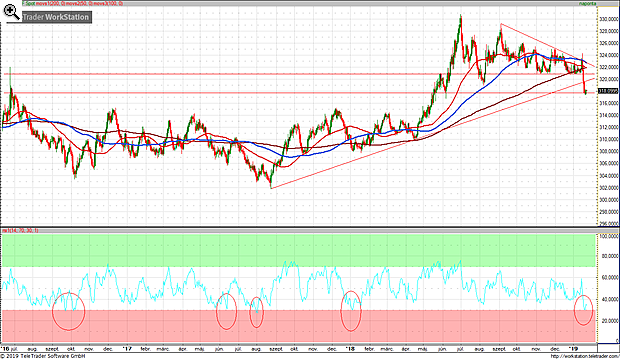
Task: Open the workstation.teletrader.com link
Action: (x=584, y=356)
